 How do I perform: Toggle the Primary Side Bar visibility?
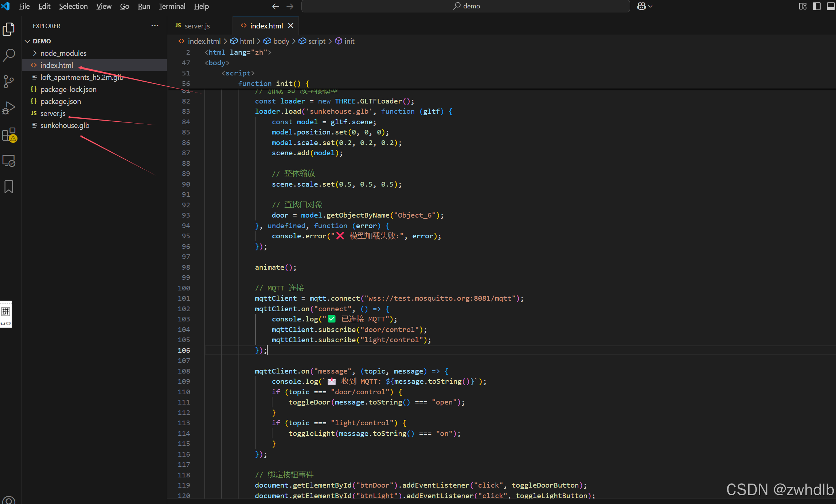click(816, 6)
